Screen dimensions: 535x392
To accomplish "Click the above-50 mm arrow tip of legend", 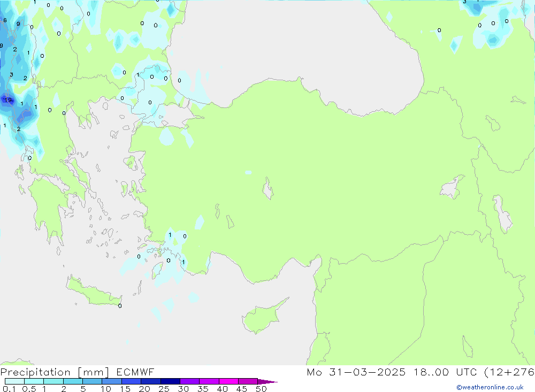I will tap(267, 382).
